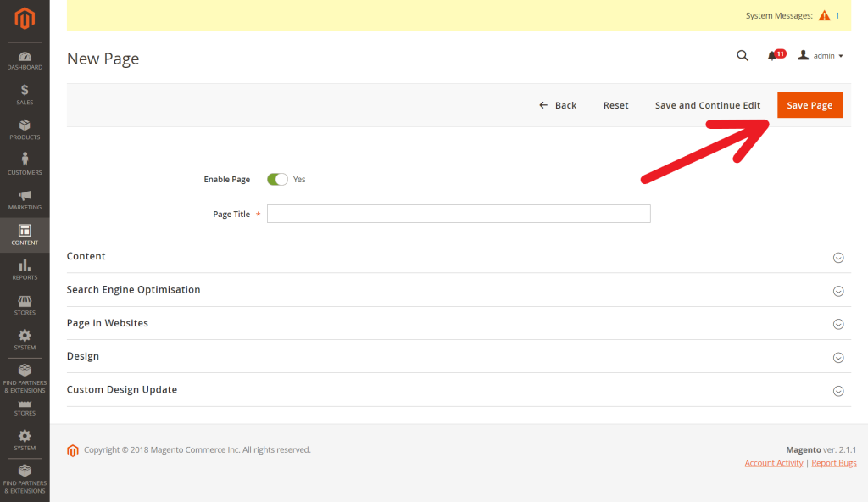This screenshot has height=502, width=868.
Task: Click the search magnifier icon
Action: click(743, 55)
